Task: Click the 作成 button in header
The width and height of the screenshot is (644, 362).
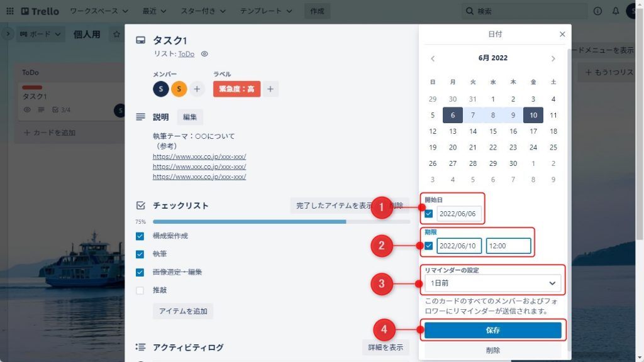Action: tap(317, 11)
